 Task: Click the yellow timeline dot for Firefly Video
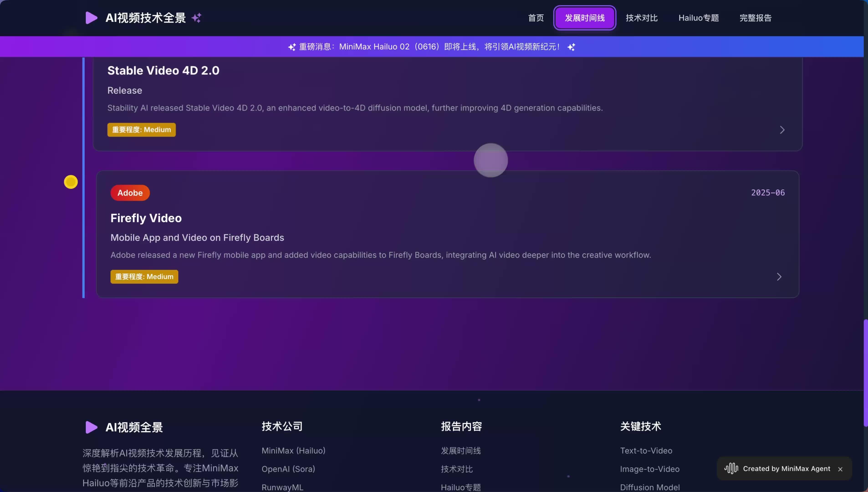(x=71, y=182)
